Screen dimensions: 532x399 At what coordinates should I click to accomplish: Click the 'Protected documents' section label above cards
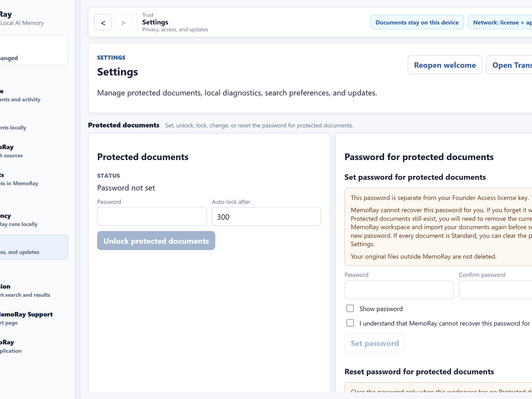click(x=124, y=125)
